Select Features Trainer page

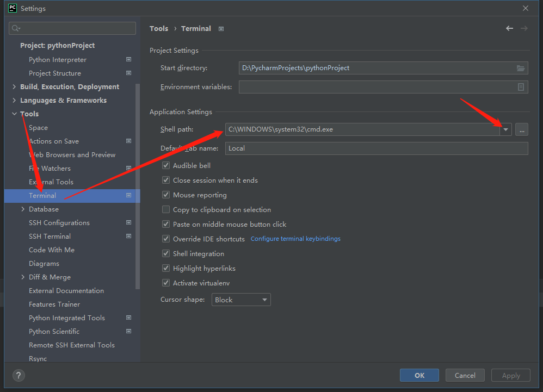[54, 304]
